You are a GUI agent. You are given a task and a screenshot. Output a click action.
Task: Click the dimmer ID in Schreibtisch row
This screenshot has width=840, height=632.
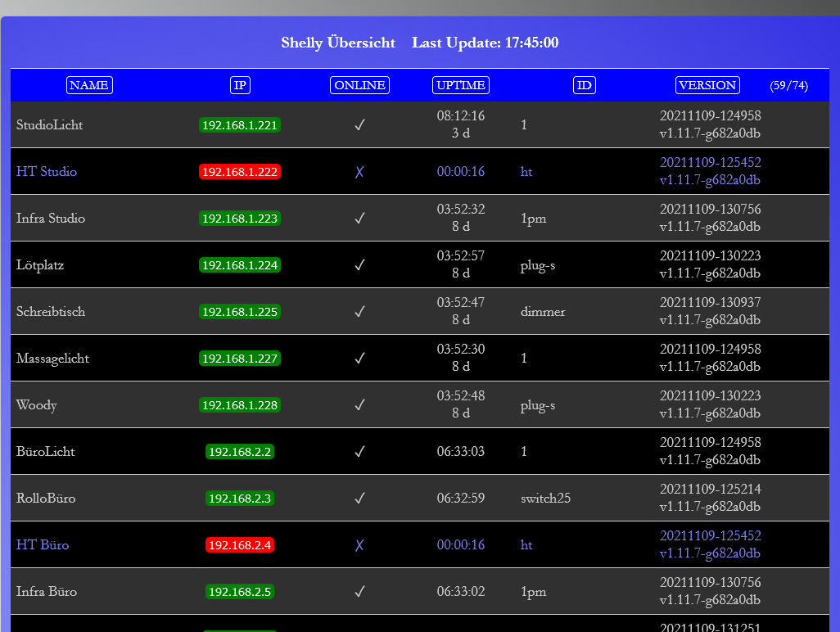tap(543, 311)
